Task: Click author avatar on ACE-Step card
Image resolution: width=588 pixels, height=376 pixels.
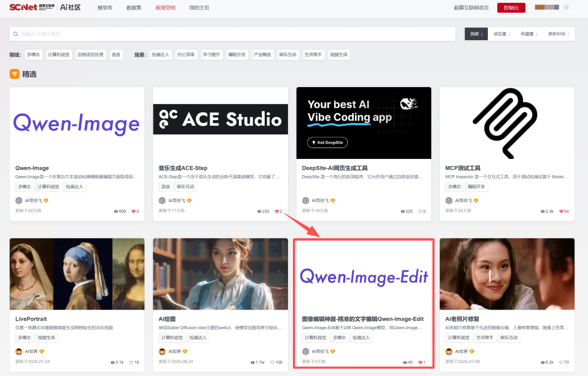Action: coord(162,201)
